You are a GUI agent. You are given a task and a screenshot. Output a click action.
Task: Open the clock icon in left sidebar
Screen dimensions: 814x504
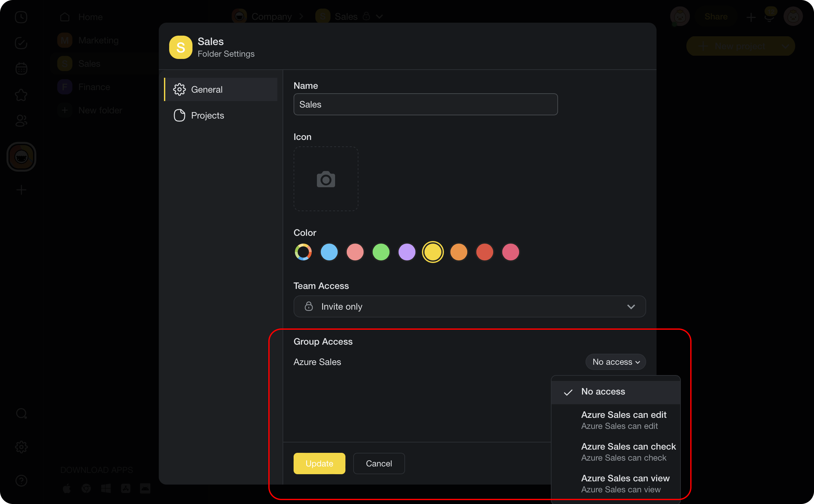point(21,17)
